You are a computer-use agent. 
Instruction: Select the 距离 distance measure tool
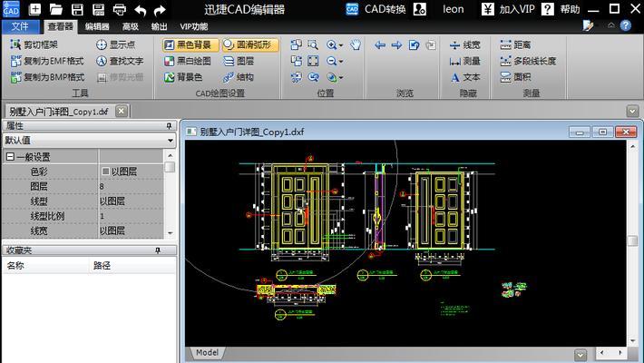515,44
